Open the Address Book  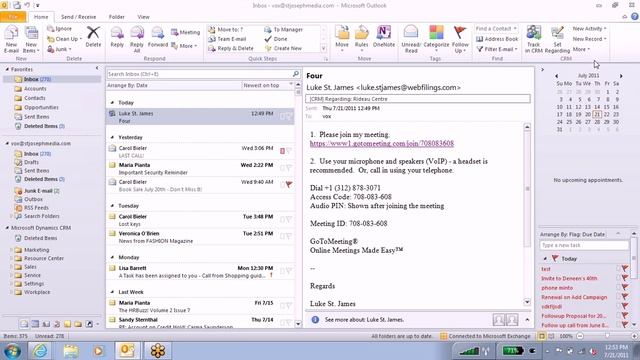497,39
